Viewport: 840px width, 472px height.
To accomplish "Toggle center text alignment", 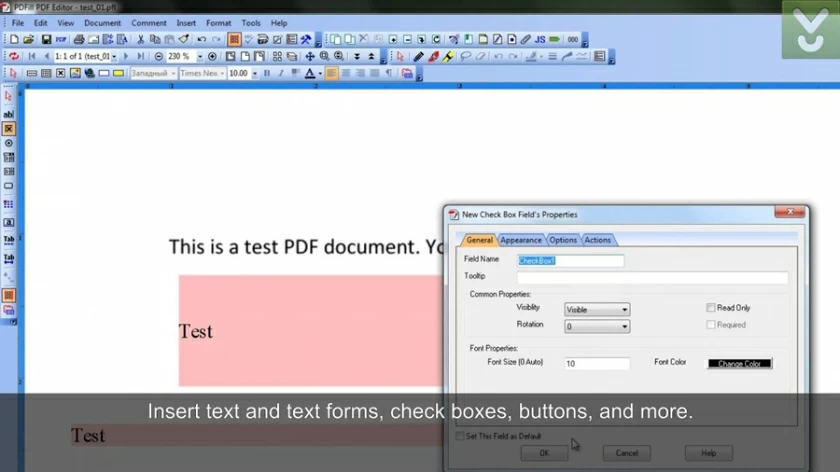I will coord(346,73).
